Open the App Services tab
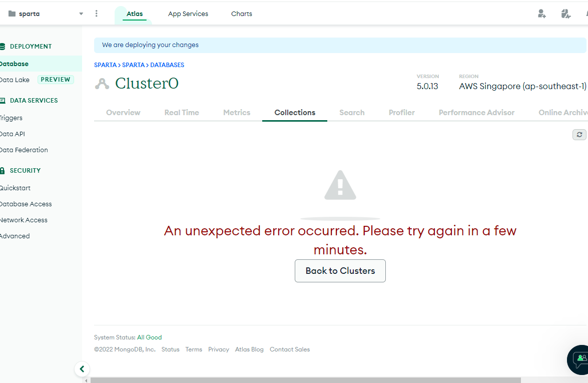 [188, 14]
